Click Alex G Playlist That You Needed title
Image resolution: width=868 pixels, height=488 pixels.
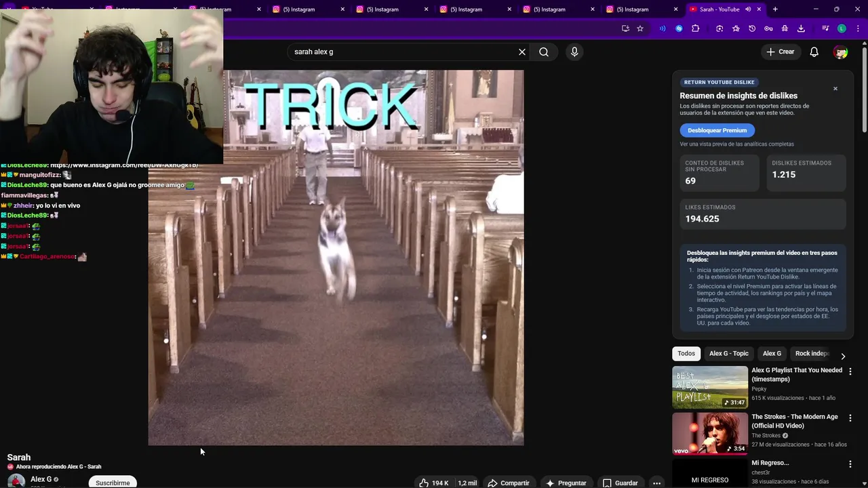(797, 374)
